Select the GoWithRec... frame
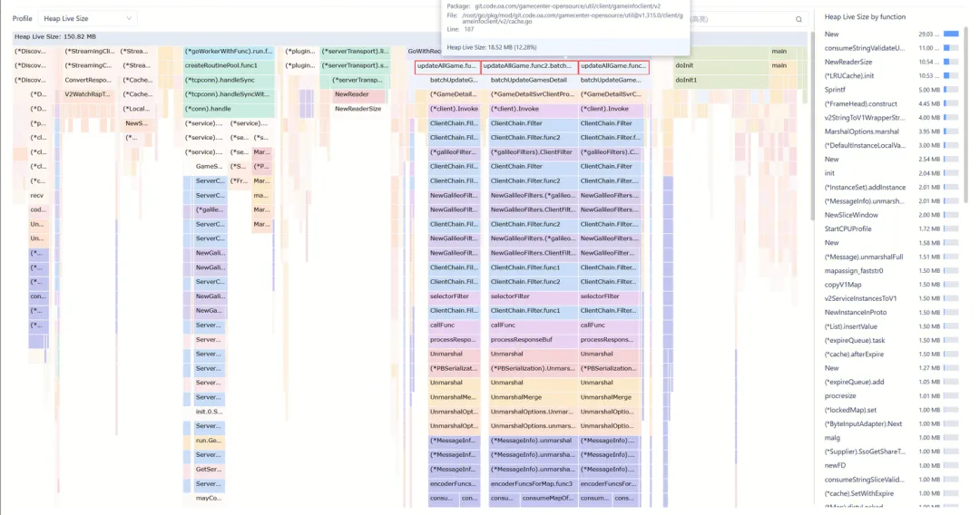 [x=424, y=52]
